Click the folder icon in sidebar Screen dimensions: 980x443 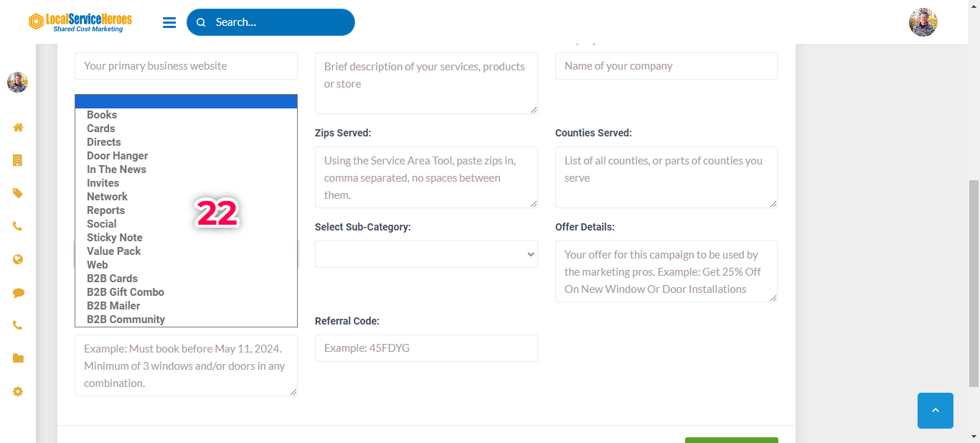(x=18, y=358)
